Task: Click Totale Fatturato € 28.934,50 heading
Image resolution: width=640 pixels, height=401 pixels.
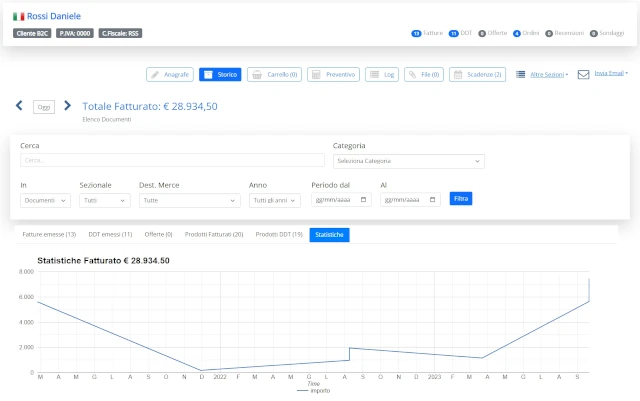Action: pyautogui.click(x=150, y=107)
